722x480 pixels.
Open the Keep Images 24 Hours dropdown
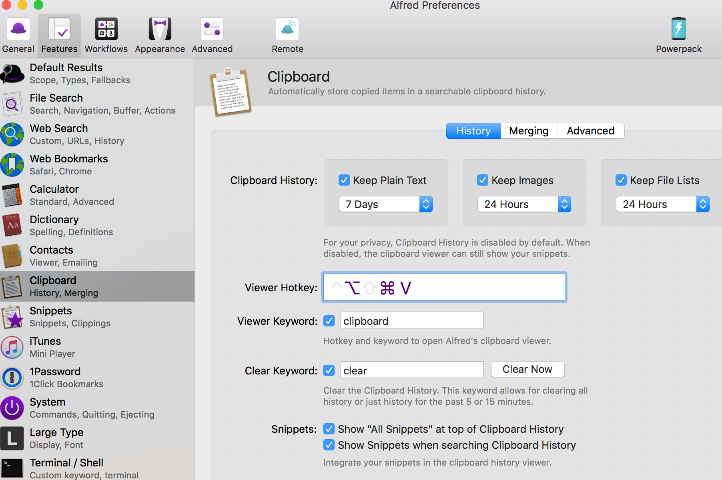pos(524,204)
